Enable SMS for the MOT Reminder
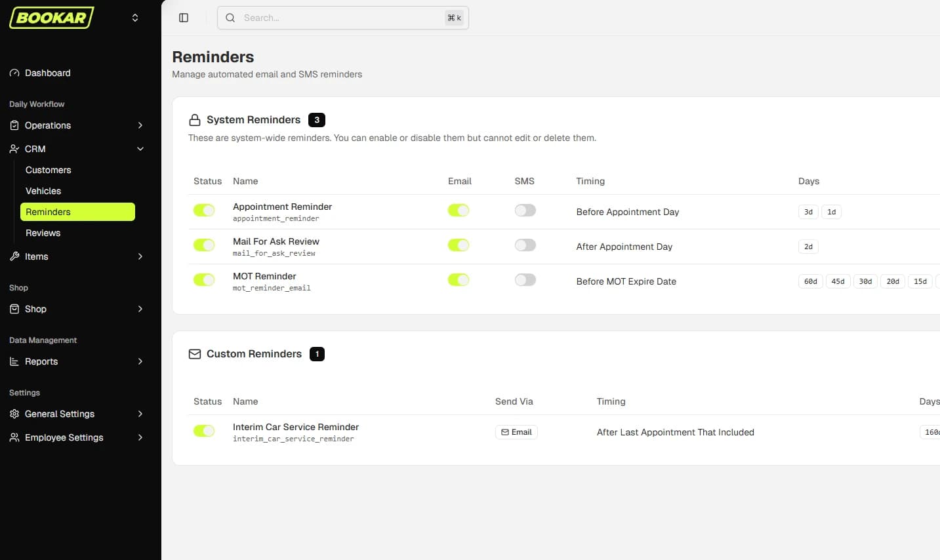The width and height of the screenshot is (940, 560). pyautogui.click(x=525, y=279)
